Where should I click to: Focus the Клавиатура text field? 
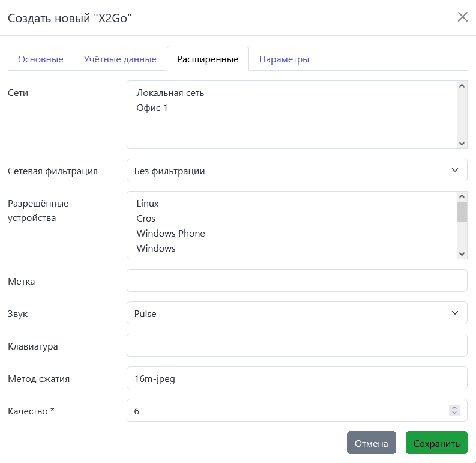tap(297, 345)
